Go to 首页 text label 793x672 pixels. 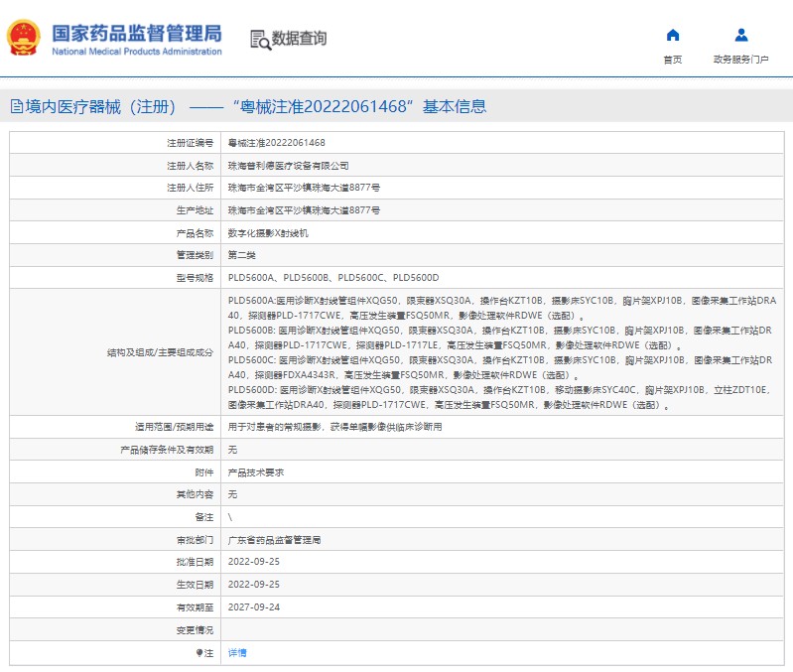672,60
